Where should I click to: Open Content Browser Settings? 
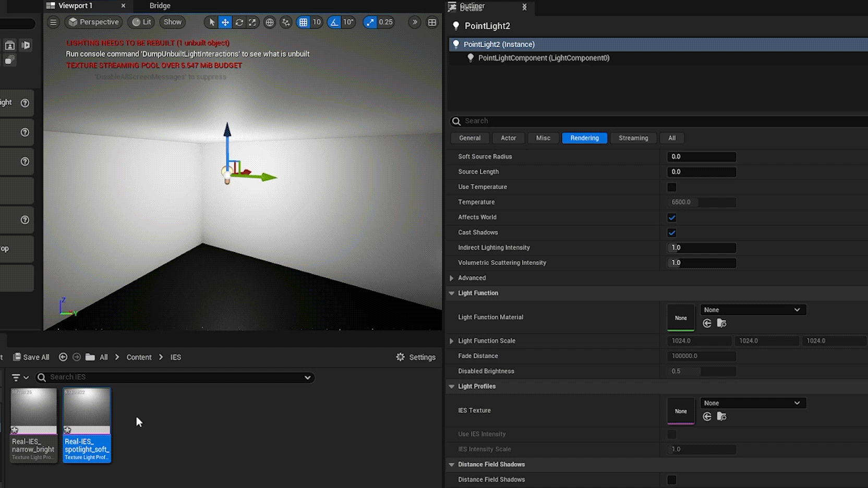pos(416,357)
